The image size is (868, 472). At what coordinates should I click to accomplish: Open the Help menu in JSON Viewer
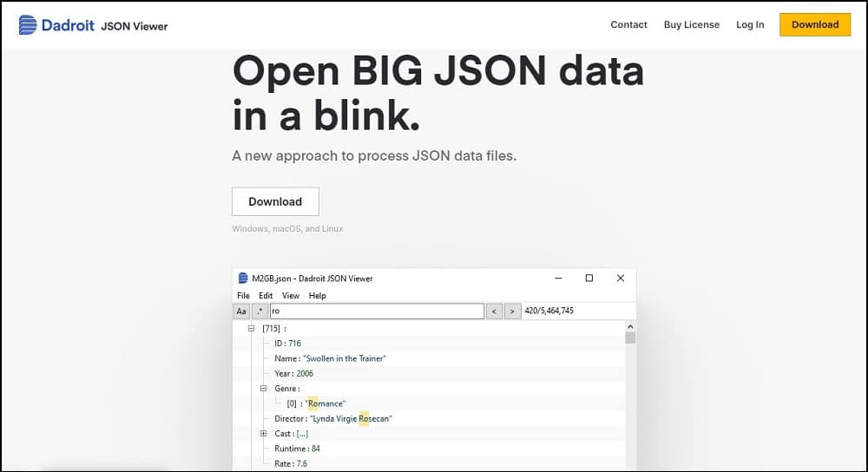point(317,296)
